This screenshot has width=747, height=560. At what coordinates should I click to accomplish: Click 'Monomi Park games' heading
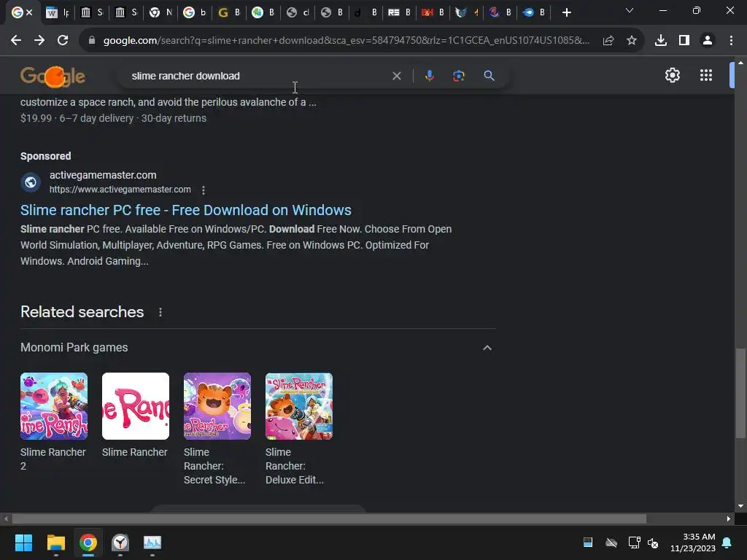(74, 348)
